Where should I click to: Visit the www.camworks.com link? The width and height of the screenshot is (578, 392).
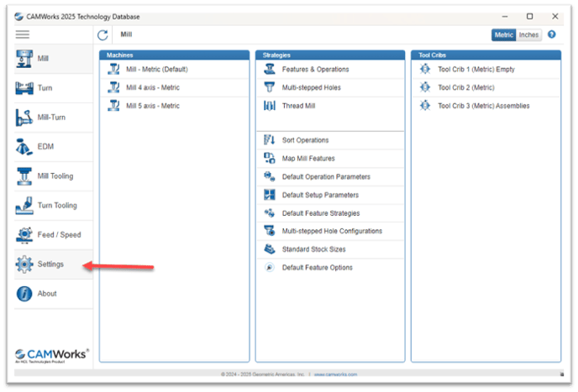click(335, 374)
